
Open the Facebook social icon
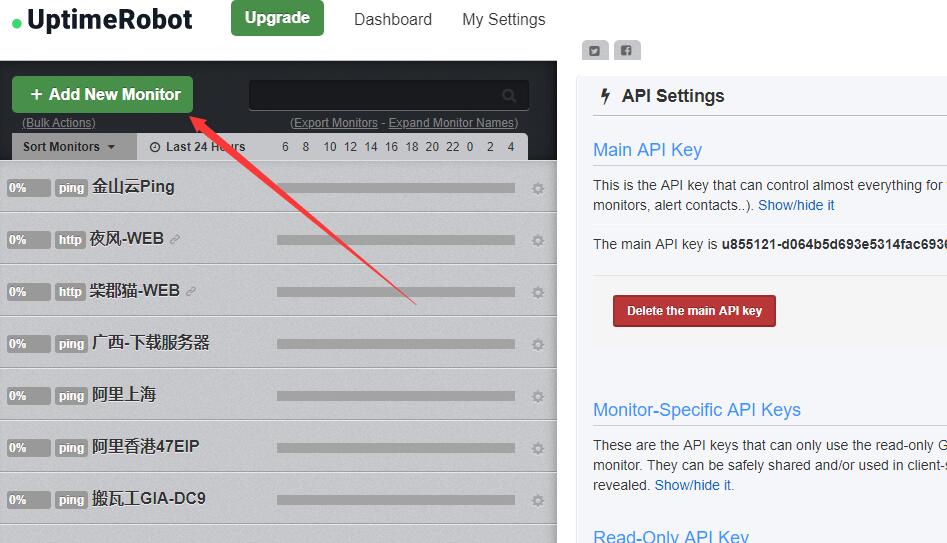[x=627, y=51]
